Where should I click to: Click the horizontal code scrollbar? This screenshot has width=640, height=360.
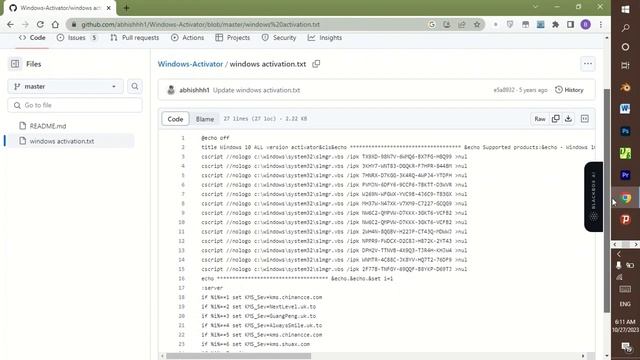(238, 356)
